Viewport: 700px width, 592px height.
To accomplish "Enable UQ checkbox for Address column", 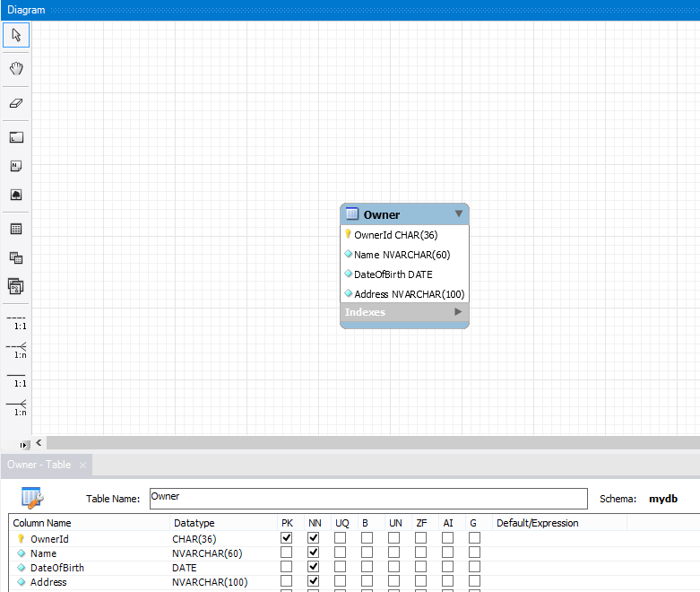I will 340,582.
